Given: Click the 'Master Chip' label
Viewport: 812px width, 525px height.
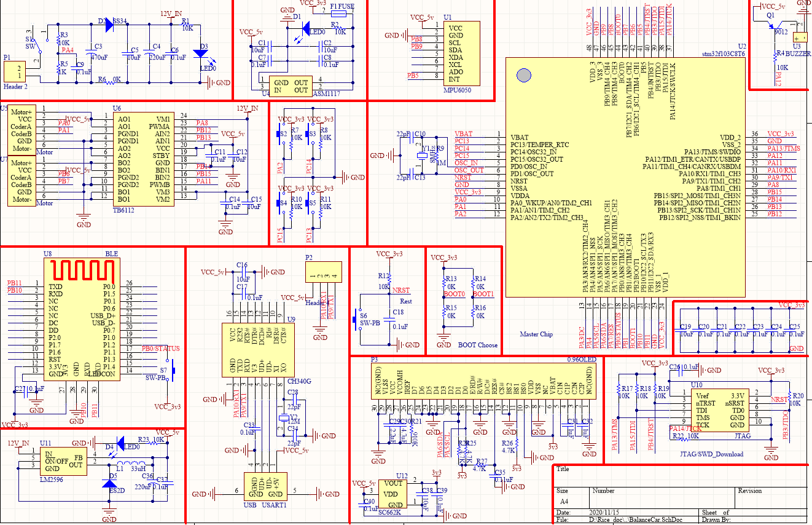Looking at the screenshot, I should (x=537, y=335).
